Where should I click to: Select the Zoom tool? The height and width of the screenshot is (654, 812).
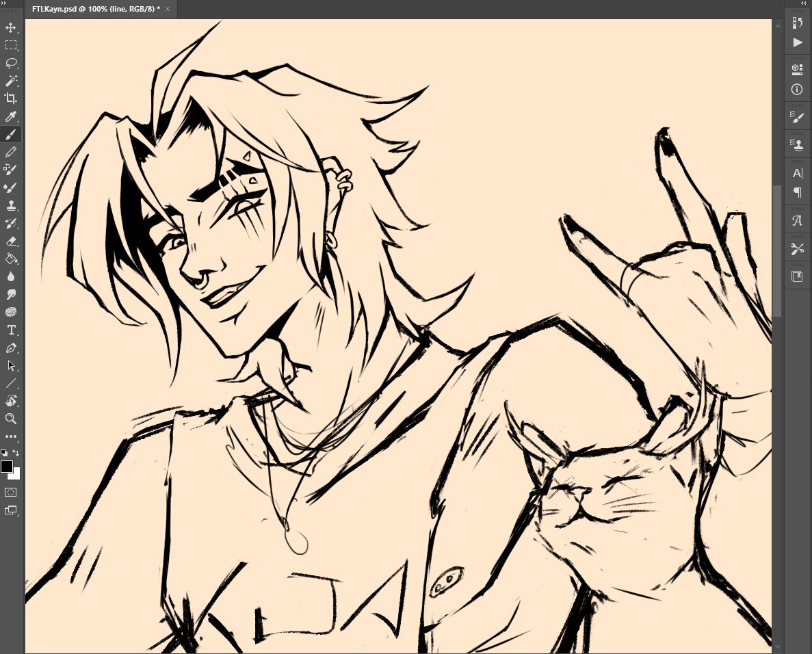tap(11, 419)
